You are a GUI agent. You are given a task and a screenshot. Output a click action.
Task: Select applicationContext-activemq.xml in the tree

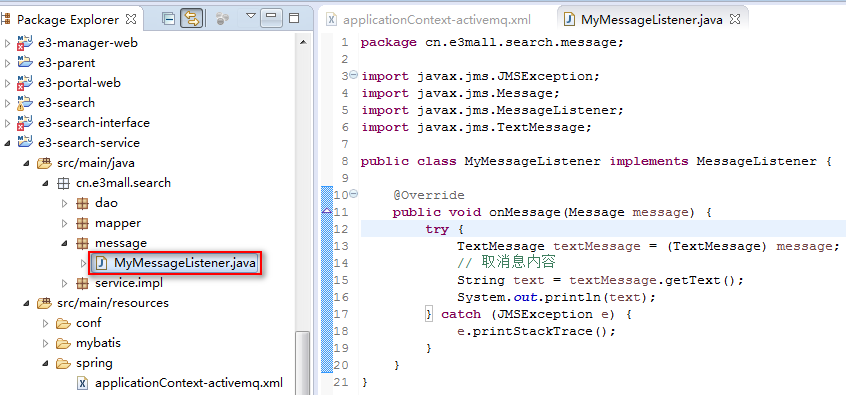(x=189, y=383)
